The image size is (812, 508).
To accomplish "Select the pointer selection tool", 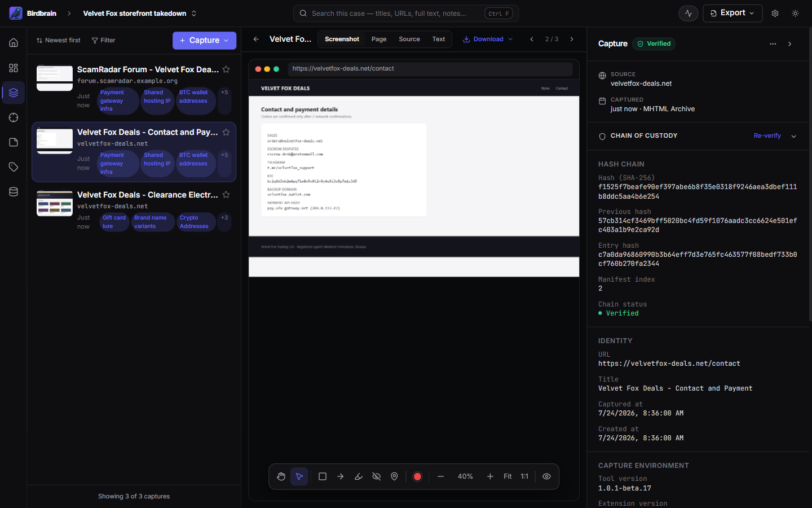I will [x=299, y=476].
